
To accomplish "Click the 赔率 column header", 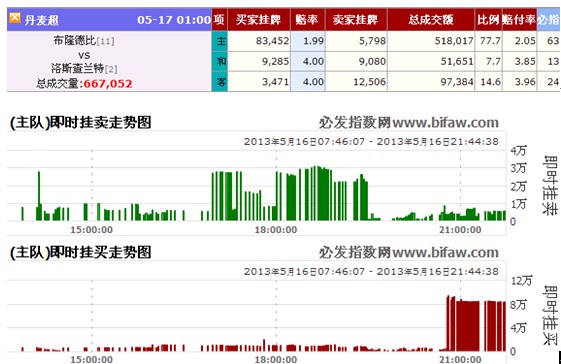I will [307, 20].
